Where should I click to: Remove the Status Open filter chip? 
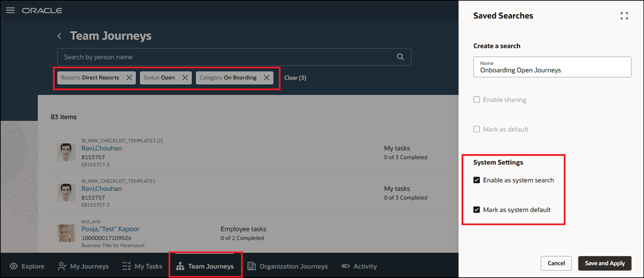(185, 78)
